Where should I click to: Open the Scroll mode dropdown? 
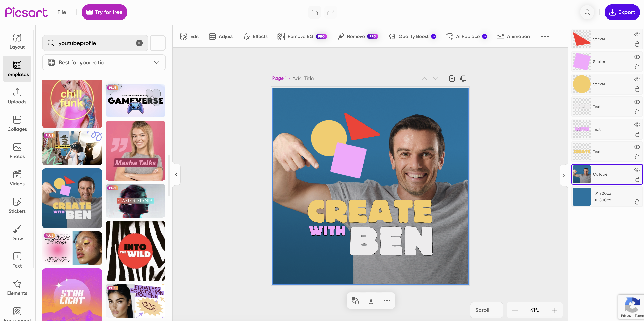point(486,310)
